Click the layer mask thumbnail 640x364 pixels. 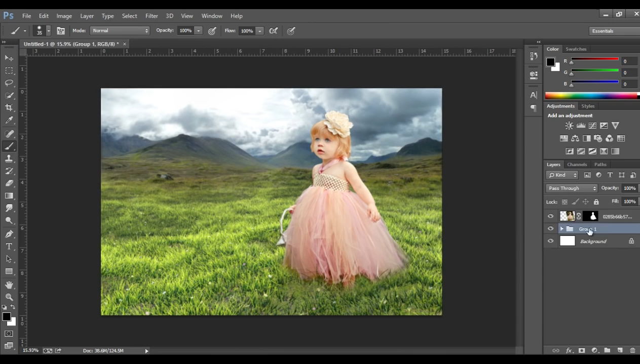[x=590, y=216]
